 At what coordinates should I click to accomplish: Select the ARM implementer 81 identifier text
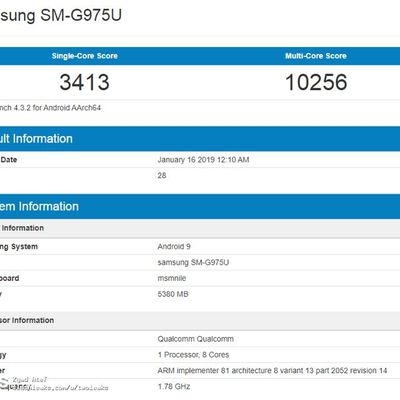(x=272, y=371)
